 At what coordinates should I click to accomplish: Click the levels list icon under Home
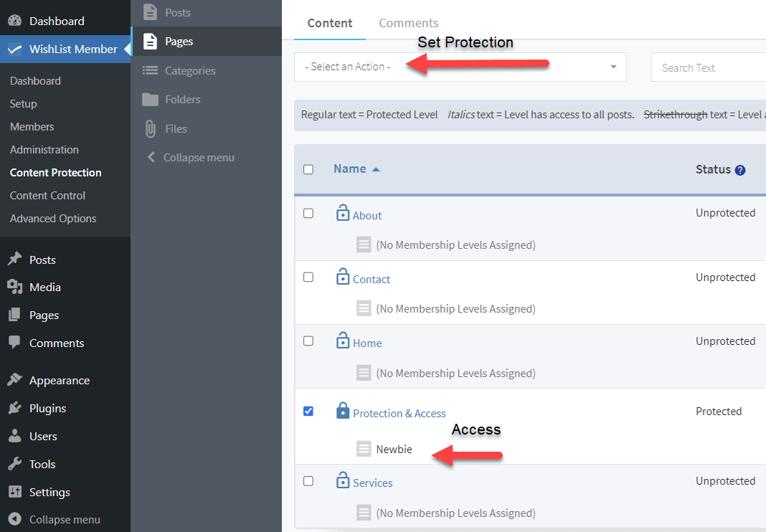tap(364, 373)
